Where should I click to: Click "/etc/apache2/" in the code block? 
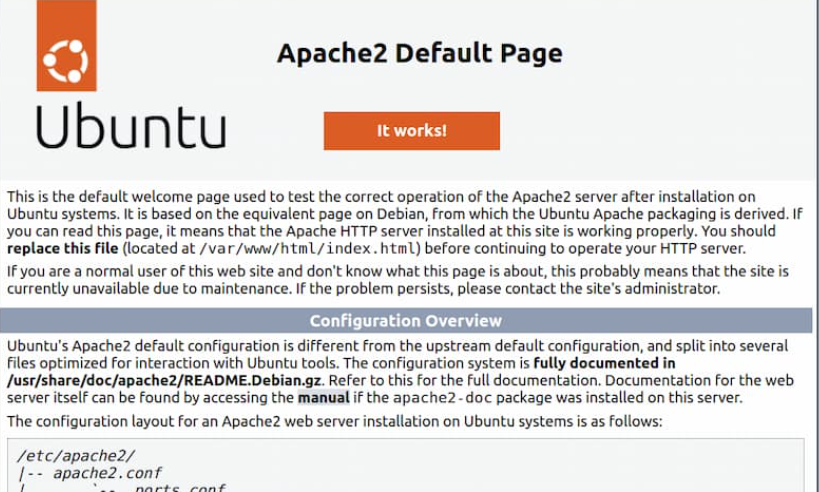pos(76,456)
